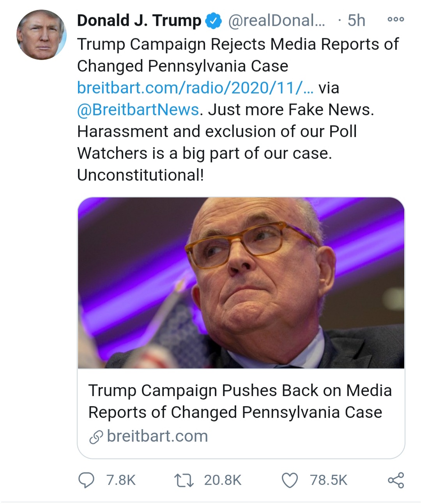Open the round profile avatar photo
Image resolution: width=421 pixels, height=504 pixels.
click(x=41, y=35)
